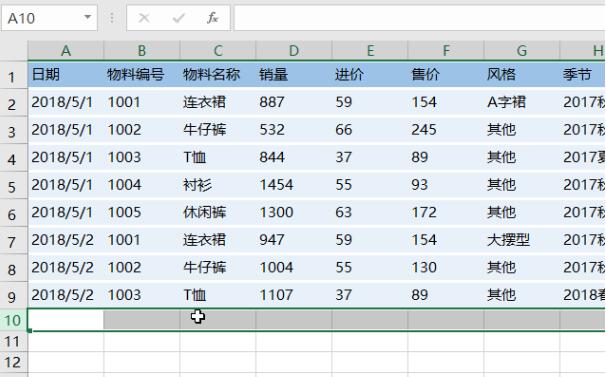
Task: Click empty active cell A10
Action: click(66, 320)
